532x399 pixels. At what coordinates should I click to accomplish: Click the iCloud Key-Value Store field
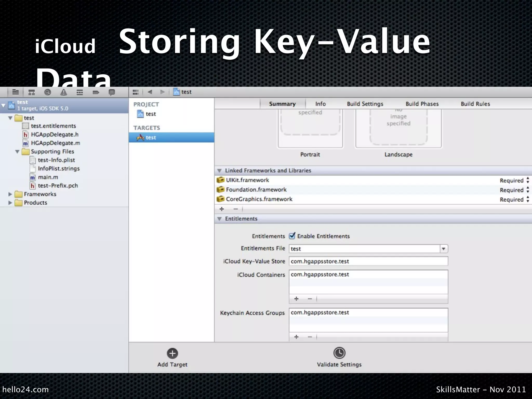pos(368,261)
